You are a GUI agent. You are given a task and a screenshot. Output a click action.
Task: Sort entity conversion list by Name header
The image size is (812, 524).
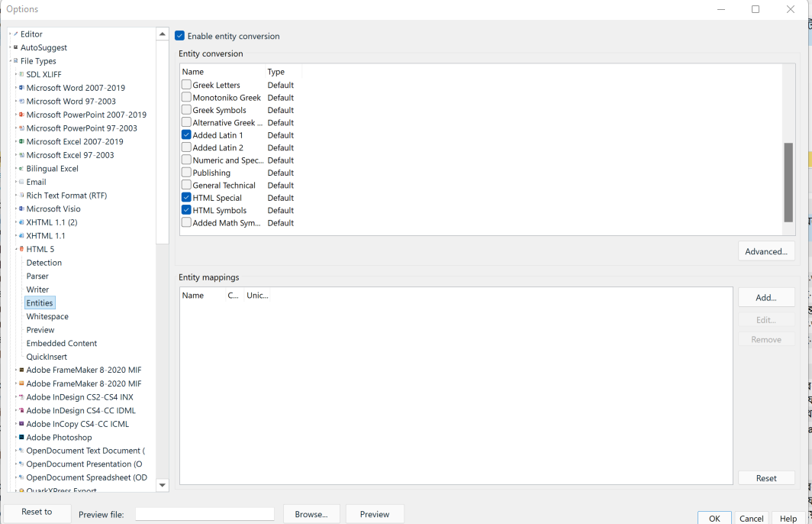pyautogui.click(x=222, y=72)
